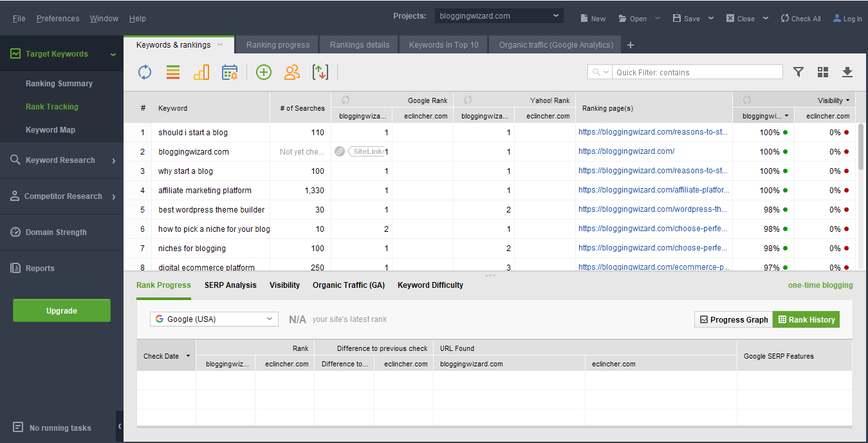This screenshot has width=868, height=443.
Task: Open the Projects dropdown showing bloggingwizard.com
Action: [x=499, y=16]
